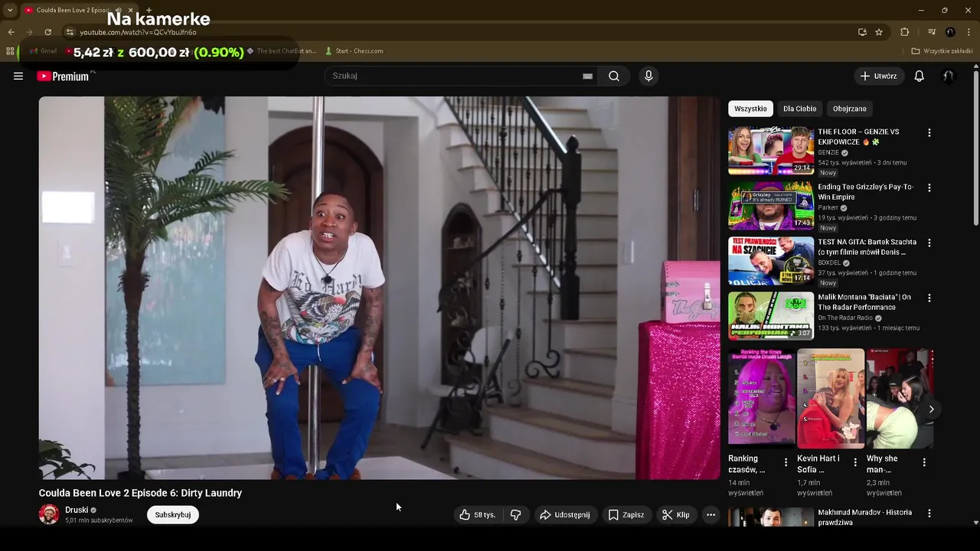This screenshot has width=980, height=551.
Task: Open the browser extensions puzzle icon
Action: pos(904,32)
